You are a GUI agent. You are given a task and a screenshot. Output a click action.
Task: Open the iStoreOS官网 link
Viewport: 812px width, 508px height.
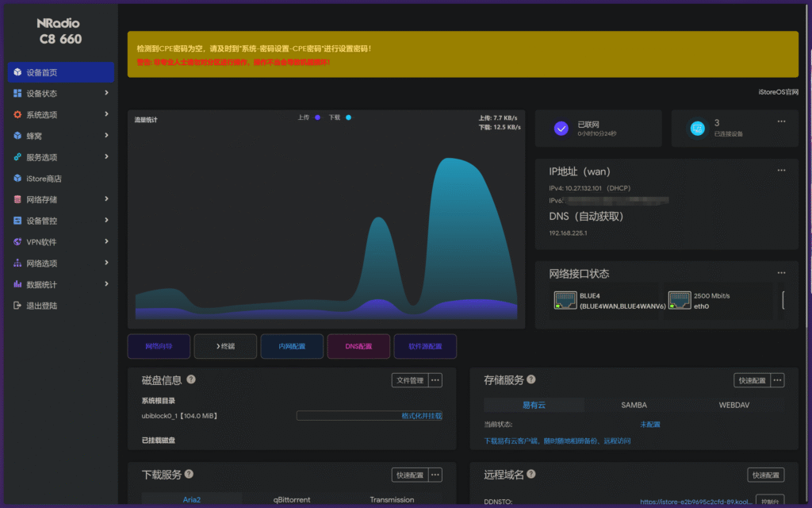(x=778, y=92)
